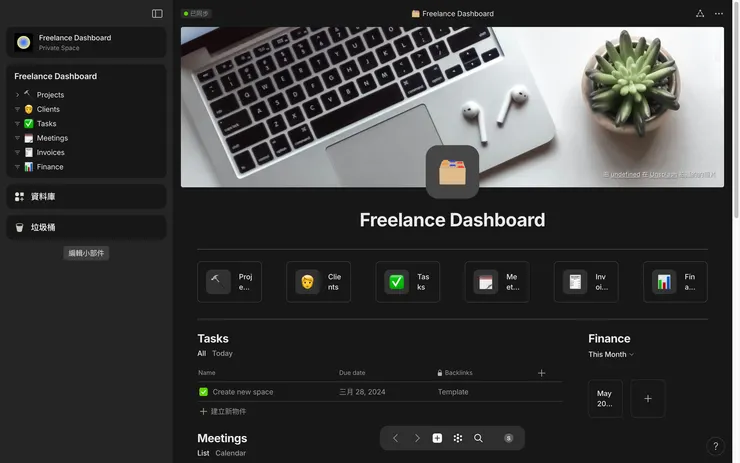Expand the Tasks tree arrow in sidebar

point(17,124)
